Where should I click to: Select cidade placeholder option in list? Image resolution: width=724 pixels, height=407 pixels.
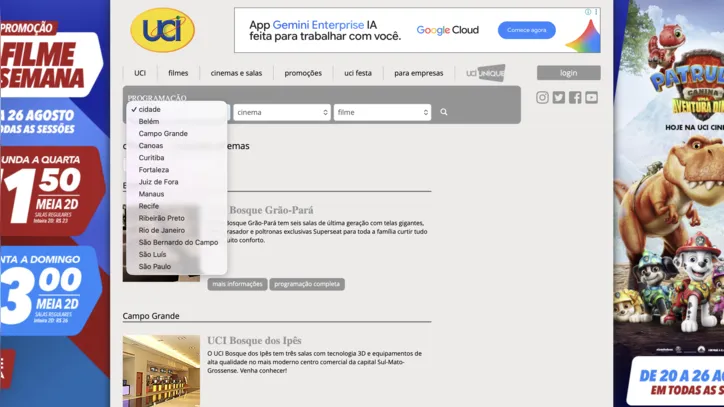pos(177,109)
